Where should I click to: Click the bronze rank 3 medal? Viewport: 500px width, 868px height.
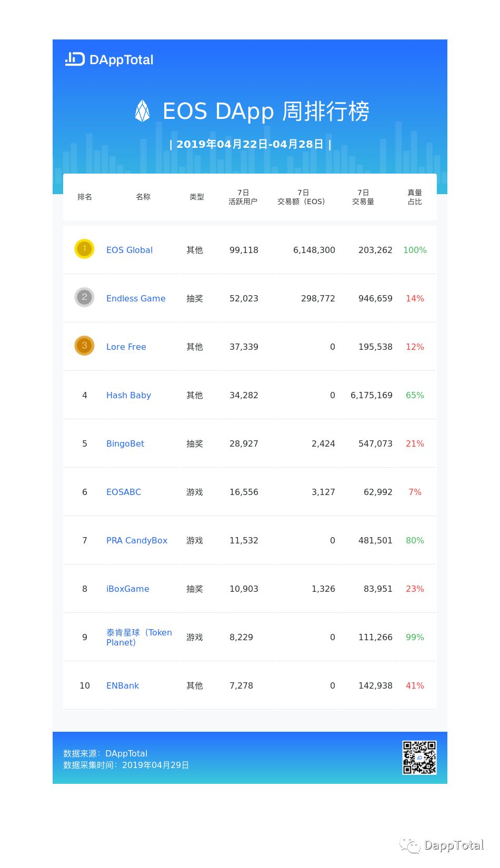[84, 346]
